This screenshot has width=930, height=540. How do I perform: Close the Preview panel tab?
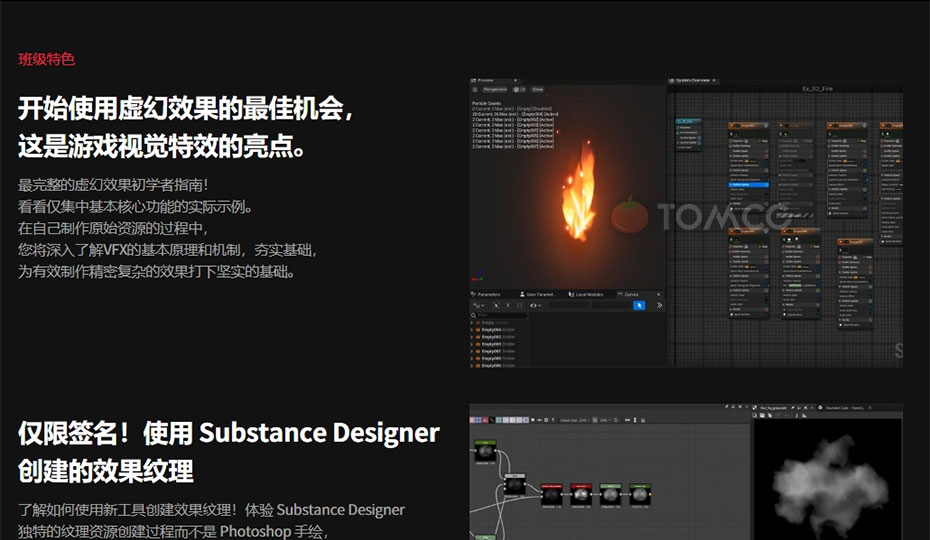point(515,80)
